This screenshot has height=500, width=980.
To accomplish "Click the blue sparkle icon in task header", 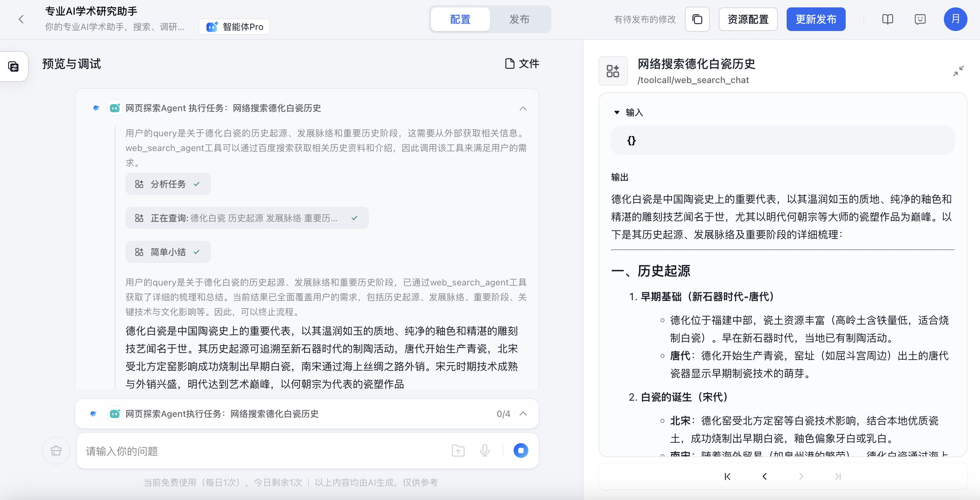I will [x=96, y=108].
